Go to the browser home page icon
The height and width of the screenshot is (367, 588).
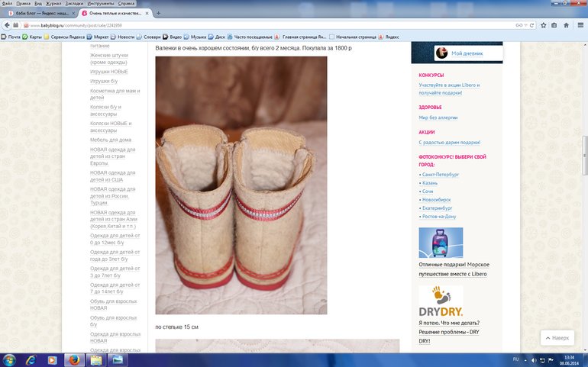[x=567, y=25]
